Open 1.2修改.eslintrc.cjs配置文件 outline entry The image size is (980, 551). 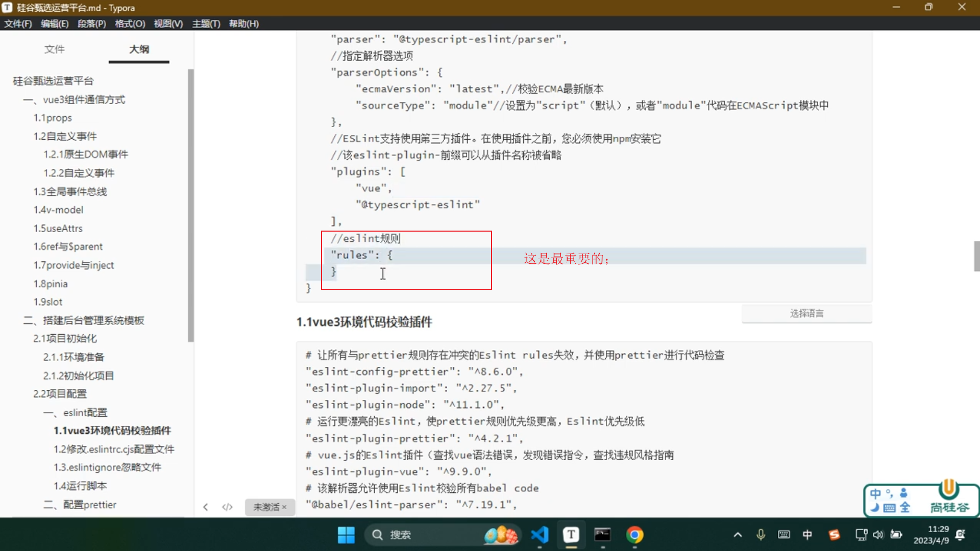[114, 449]
